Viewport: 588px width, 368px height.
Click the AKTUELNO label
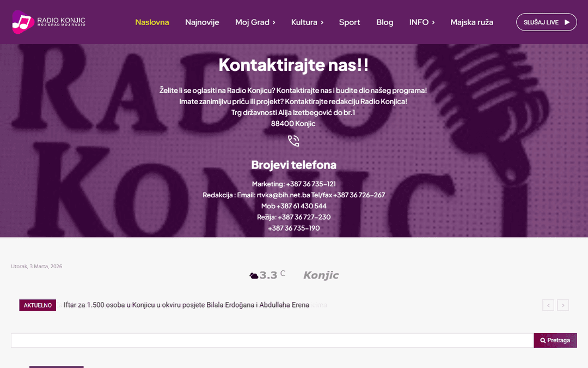point(38,305)
